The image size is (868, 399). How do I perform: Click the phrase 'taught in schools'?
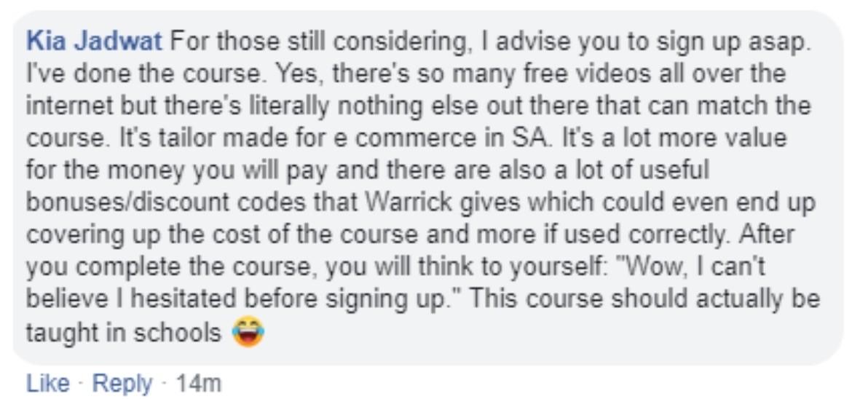click(124, 333)
